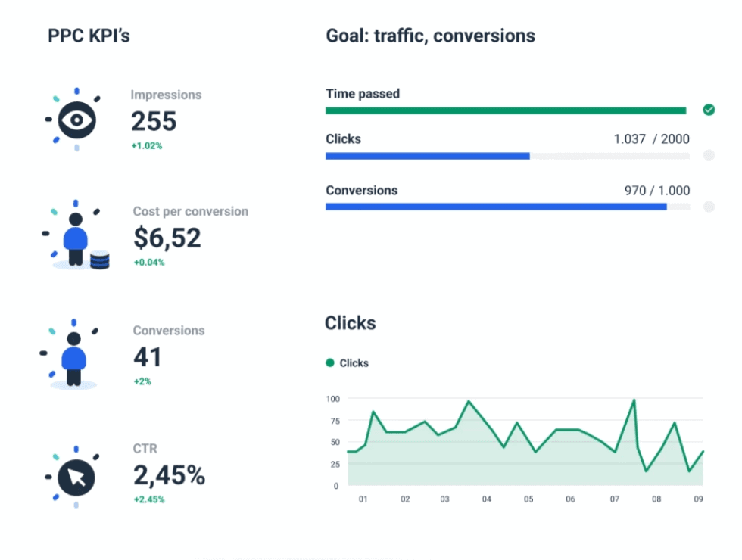
Task: Select the Clicks legend dot above the chart
Action: [332, 363]
